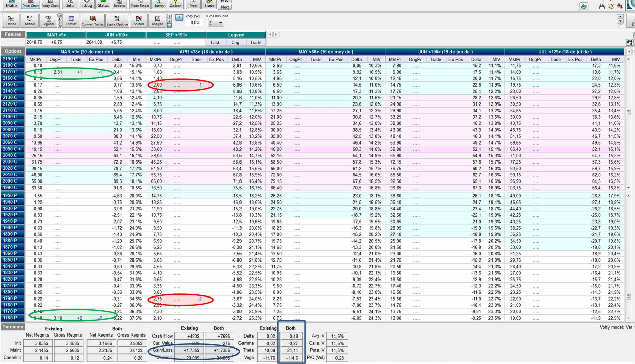The height and width of the screenshot is (364, 635).
Task: Toggle the blue S volatility button
Action: point(179,17)
